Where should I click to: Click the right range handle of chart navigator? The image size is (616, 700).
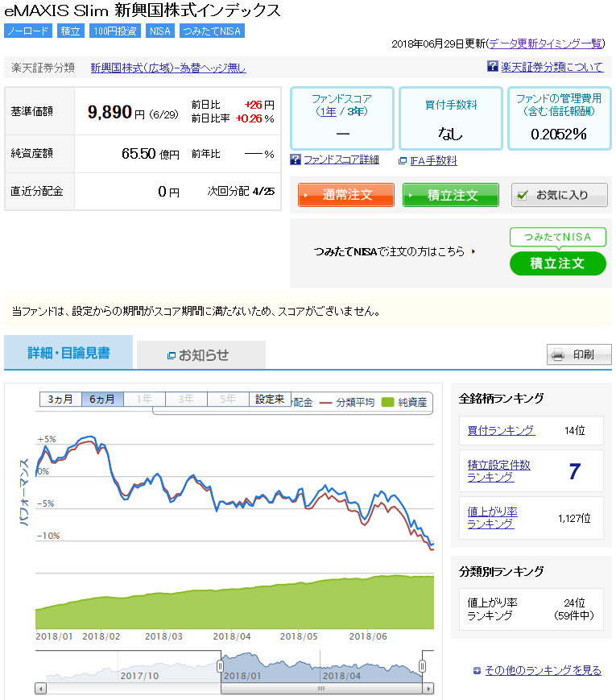tap(422, 666)
